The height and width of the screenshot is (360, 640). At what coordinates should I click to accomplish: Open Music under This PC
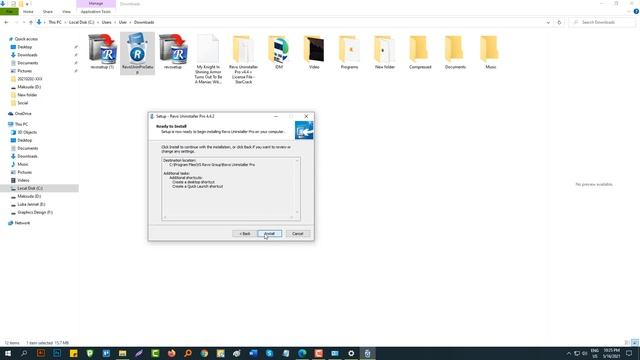(23, 164)
